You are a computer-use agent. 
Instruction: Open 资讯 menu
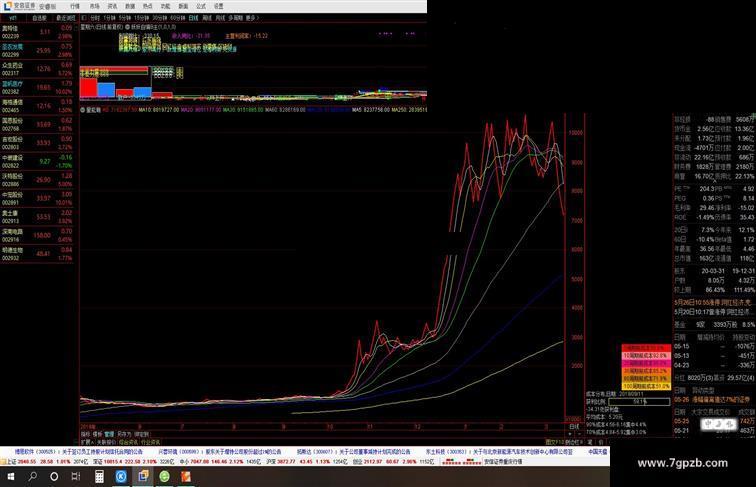112,6
